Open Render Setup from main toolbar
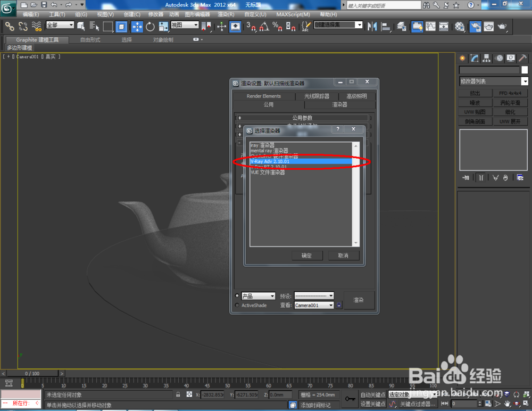532x411 pixels. [x=475, y=26]
